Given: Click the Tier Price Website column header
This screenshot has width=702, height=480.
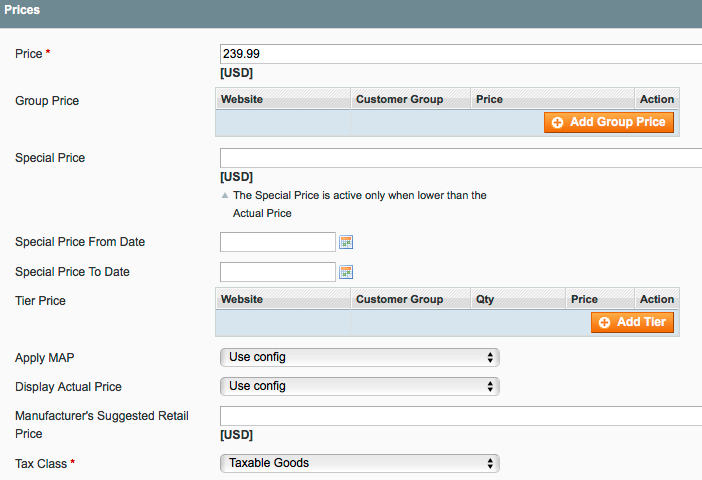Looking at the screenshot, I should (283, 299).
